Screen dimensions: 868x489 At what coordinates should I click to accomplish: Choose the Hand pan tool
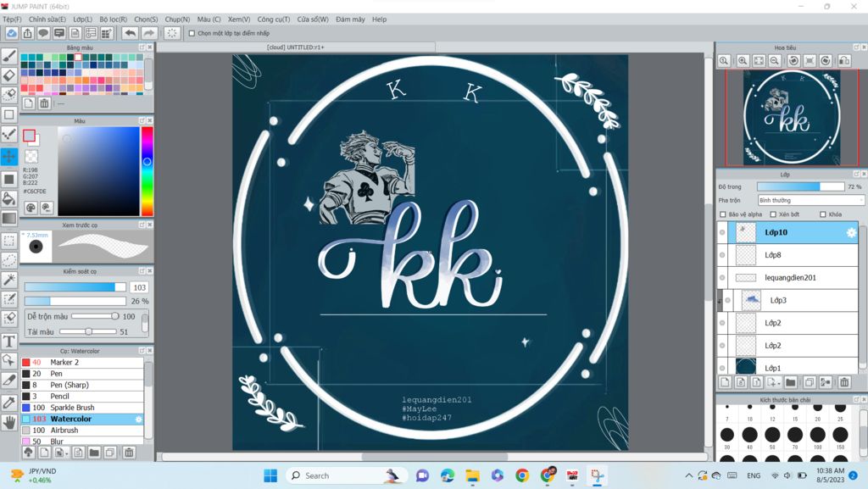point(9,421)
